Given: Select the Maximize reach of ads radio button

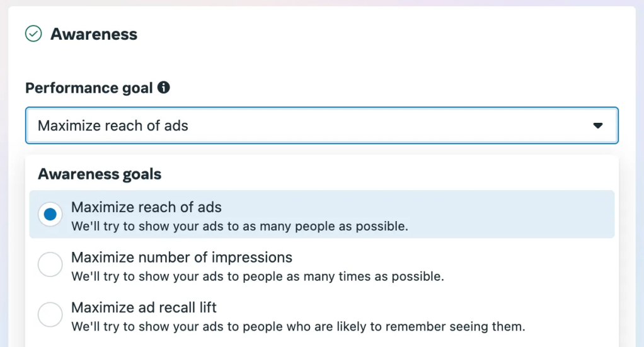Looking at the screenshot, I should click(x=50, y=215).
